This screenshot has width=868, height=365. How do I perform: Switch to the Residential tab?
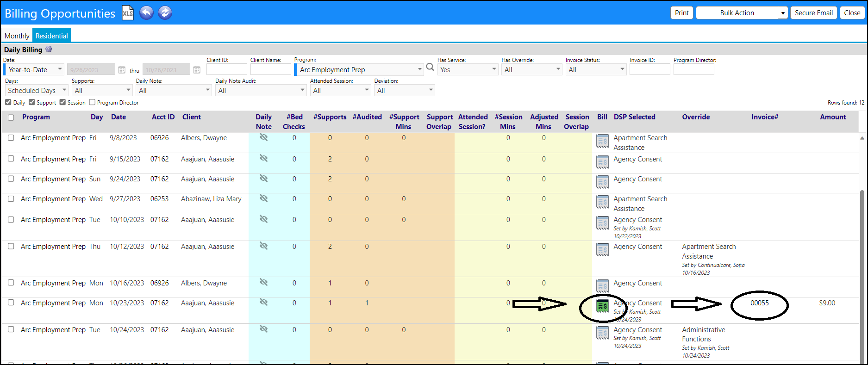[51, 36]
